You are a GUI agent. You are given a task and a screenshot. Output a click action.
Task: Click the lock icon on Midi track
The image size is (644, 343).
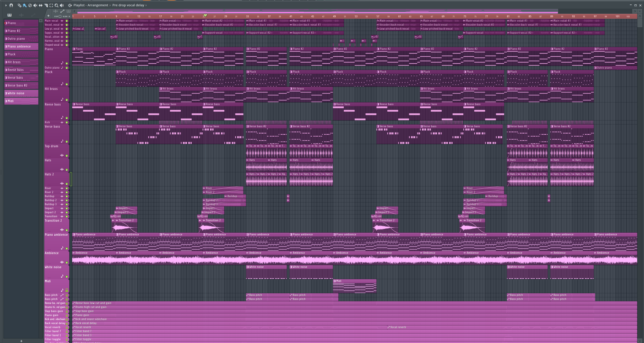point(67,290)
